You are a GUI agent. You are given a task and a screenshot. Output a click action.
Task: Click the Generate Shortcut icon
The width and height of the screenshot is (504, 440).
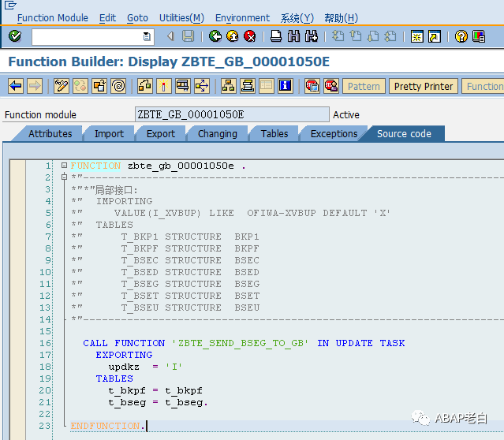[x=435, y=36]
